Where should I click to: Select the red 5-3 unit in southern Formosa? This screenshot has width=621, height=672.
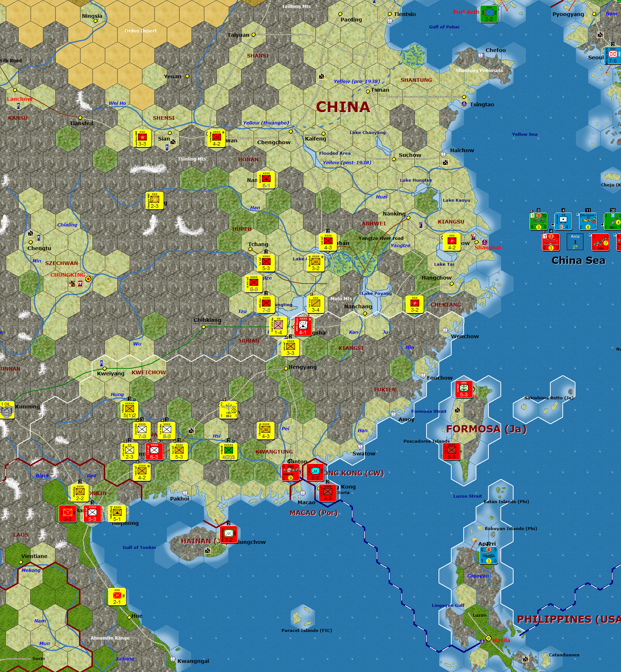tap(452, 451)
